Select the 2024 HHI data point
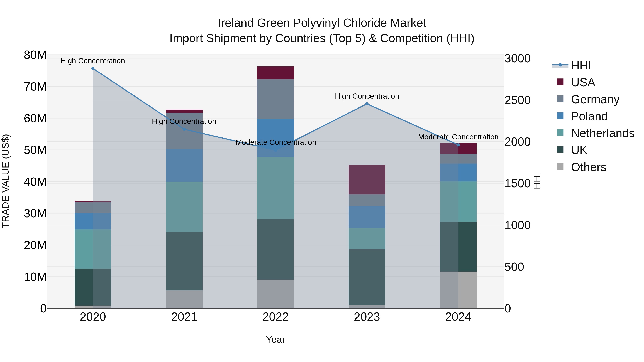The width and height of the screenshot is (644, 362). click(x=458, y=145)
